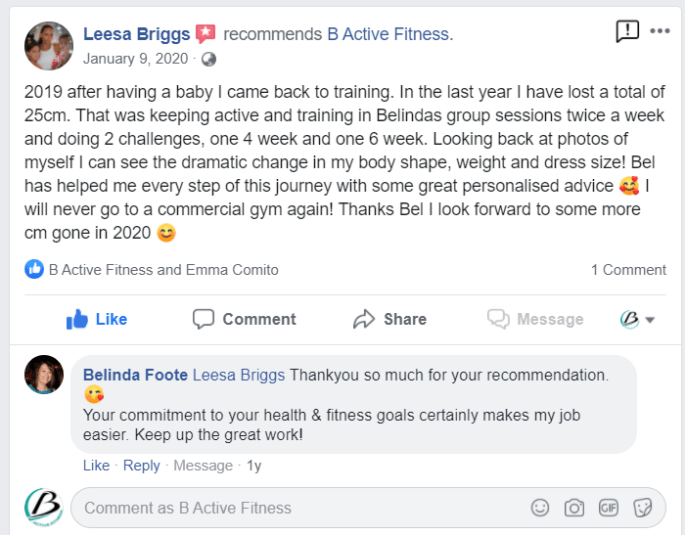Reply to Belinda Foote's comment

tap(141, 465)
